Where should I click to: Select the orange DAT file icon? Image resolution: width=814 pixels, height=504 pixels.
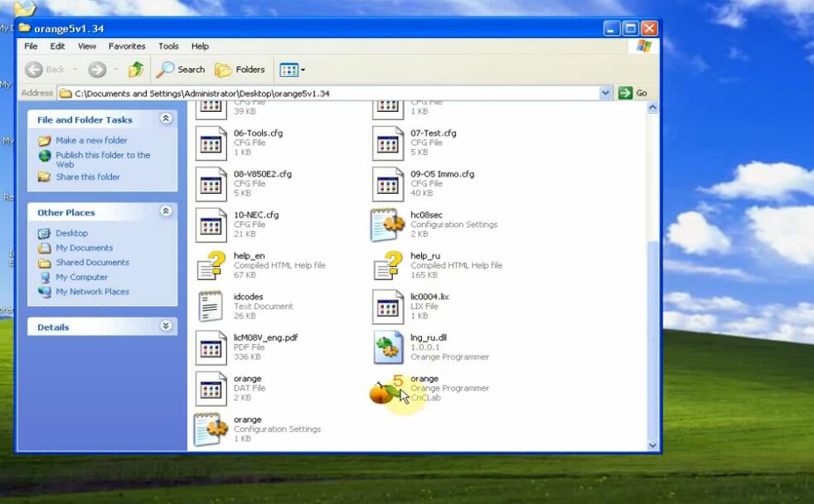point(211,389)
